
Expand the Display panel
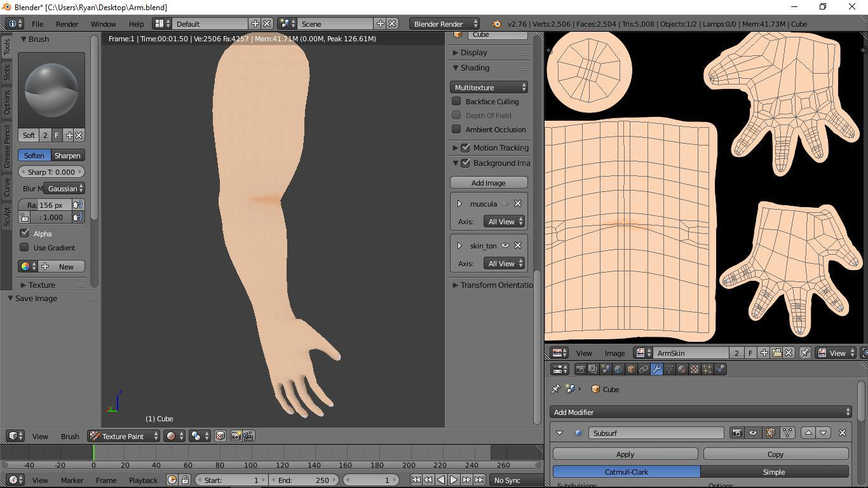(x=473, y=53)
